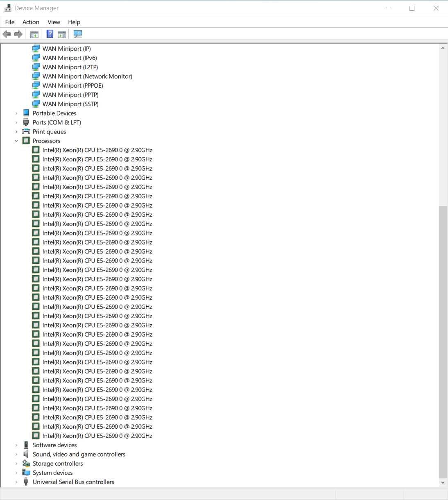Image resolution: width=448 pixels, height=500 pixels.
Task: Click the Universal Serial Bus controllers icon
Action: pyautogui.click(x=26, y=482)
